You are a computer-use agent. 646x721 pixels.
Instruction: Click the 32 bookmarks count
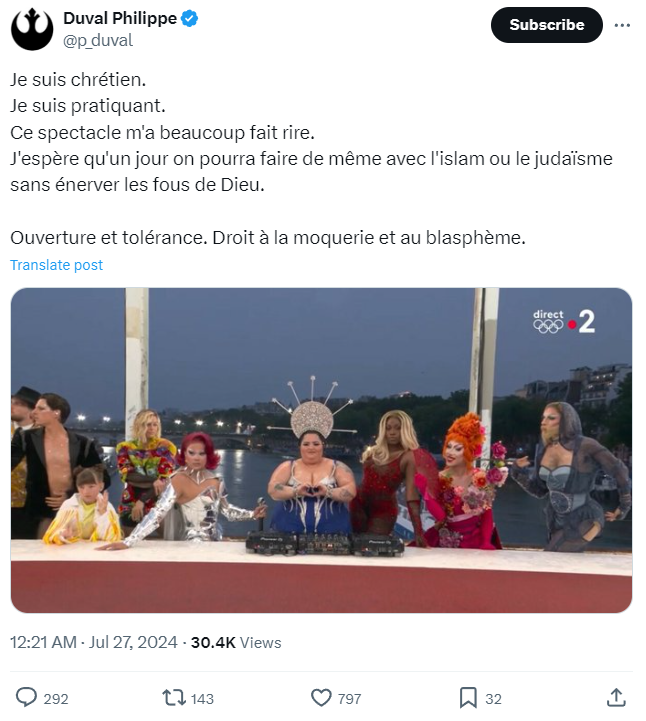click(x=493, y=698)
